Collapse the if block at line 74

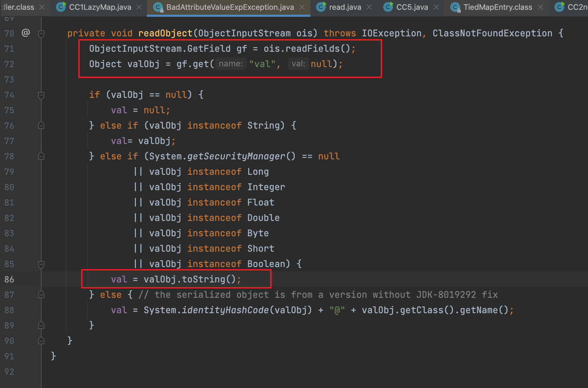pyautogui.click(x=41, y=95)
